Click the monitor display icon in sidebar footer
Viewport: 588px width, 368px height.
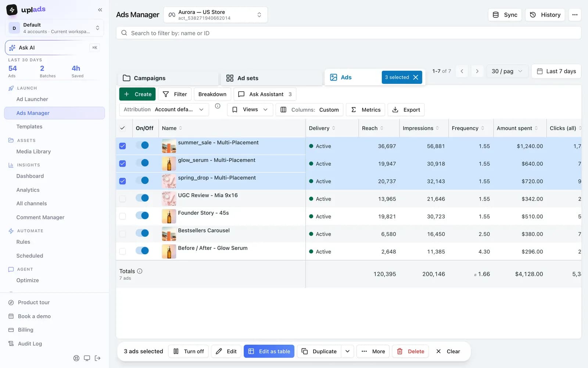pos(87,358)
